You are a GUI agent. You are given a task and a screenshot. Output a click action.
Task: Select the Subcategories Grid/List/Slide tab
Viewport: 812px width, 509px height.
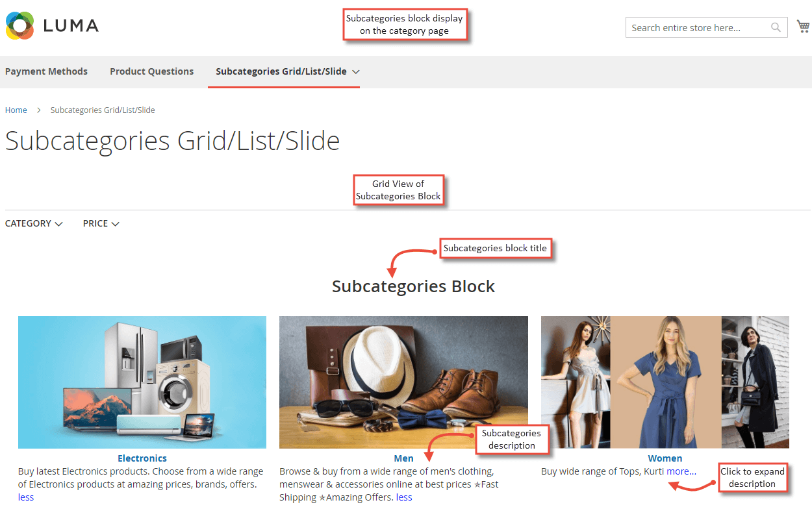pos(279,71)
